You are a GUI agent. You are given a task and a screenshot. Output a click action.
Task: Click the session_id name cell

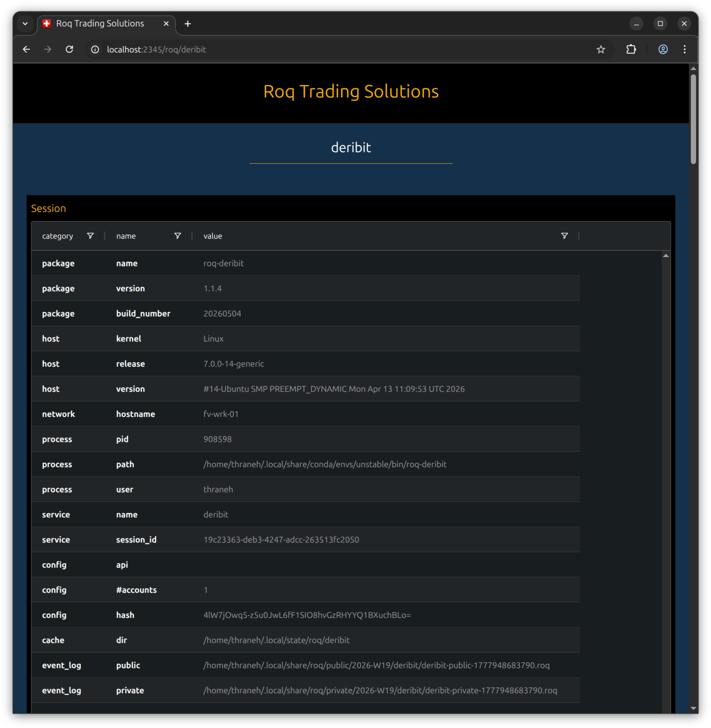coord(136,540)
